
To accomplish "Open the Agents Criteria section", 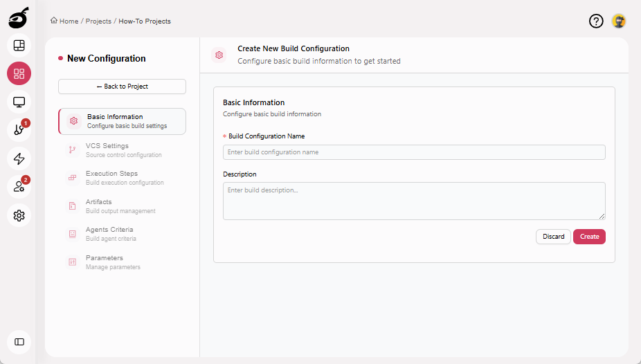I will (123, 234).
